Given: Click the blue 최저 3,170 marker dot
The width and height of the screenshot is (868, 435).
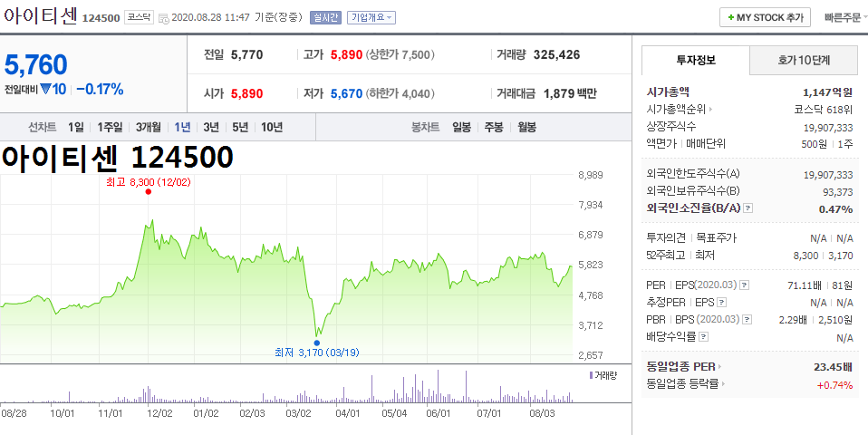Looking at the screenshot, I should pos(316,343).
